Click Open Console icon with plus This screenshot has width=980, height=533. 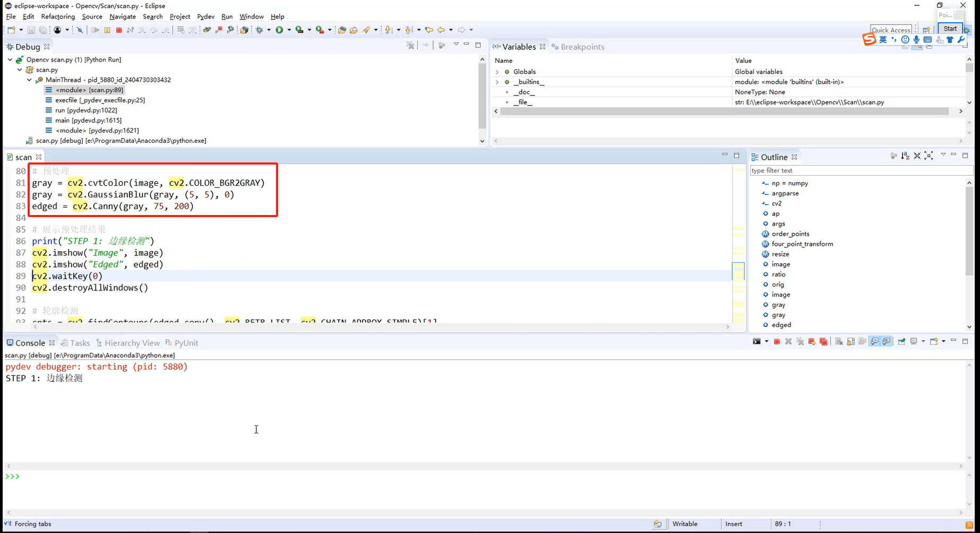[934, 341]
